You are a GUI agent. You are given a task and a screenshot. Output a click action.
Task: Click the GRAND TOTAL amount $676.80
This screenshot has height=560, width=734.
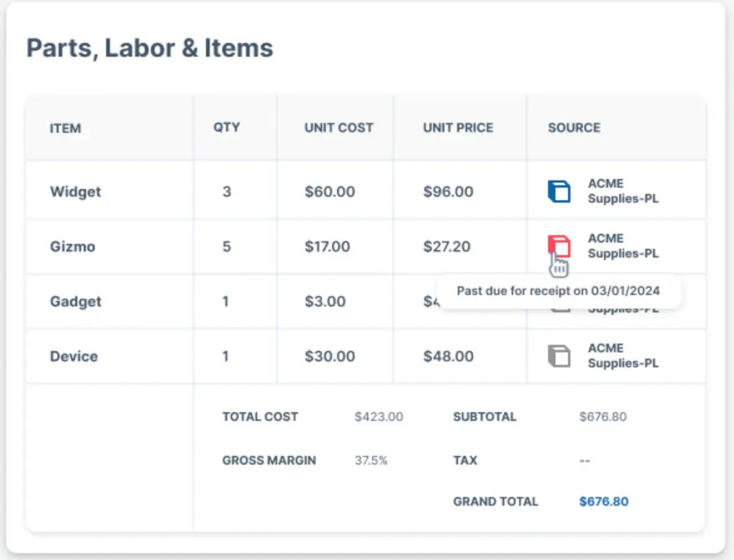[x=602, y=501]
